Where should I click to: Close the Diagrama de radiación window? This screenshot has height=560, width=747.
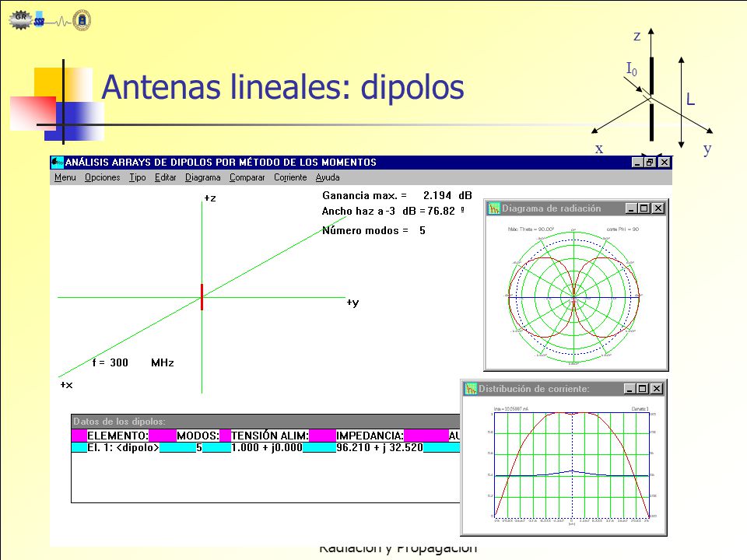pyautogui.click(x=658, y=208)
